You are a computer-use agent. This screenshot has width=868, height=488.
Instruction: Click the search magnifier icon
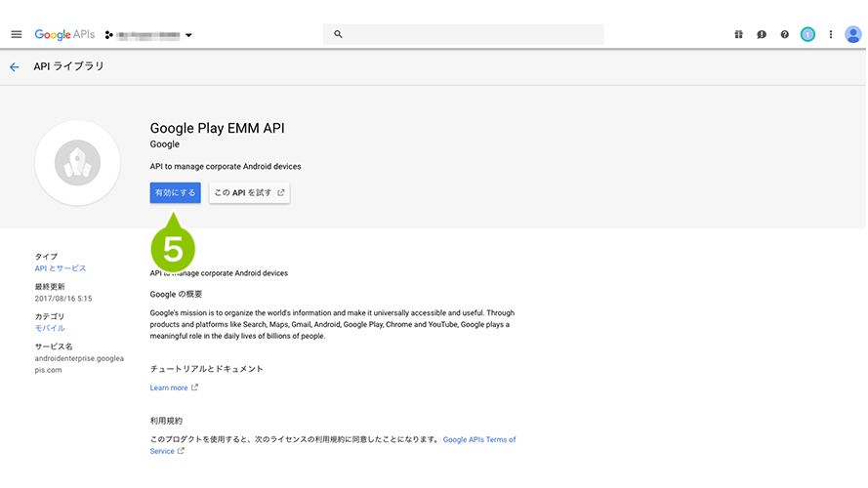coord(338,34)
